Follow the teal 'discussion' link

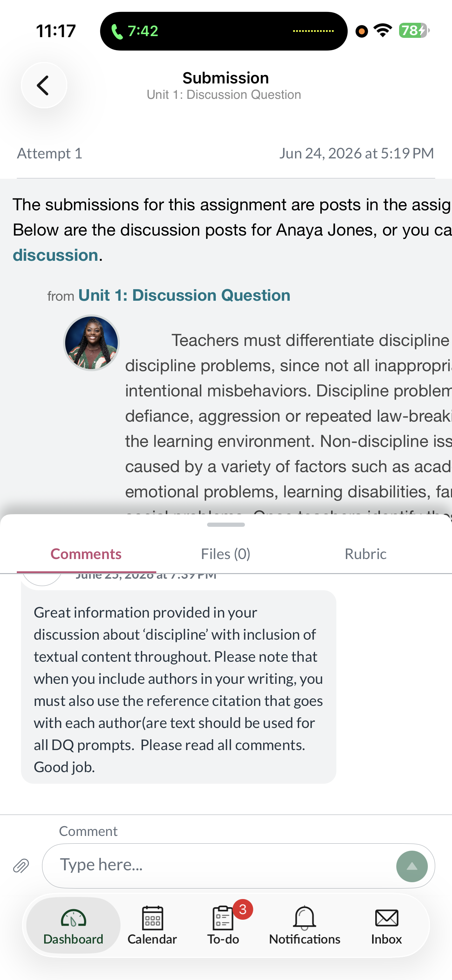56,255
